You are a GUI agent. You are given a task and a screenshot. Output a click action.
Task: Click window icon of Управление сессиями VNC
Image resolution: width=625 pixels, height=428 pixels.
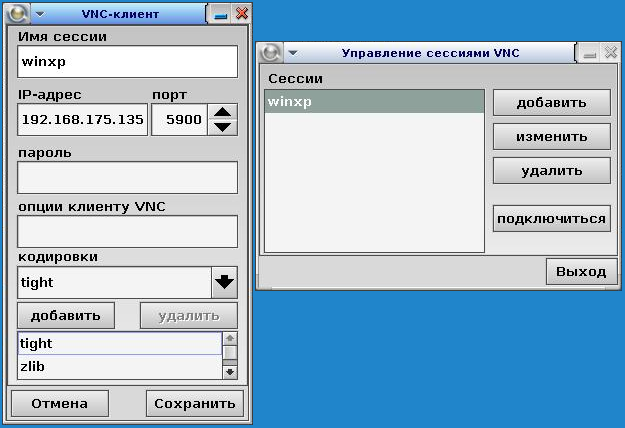click(271, 53)
